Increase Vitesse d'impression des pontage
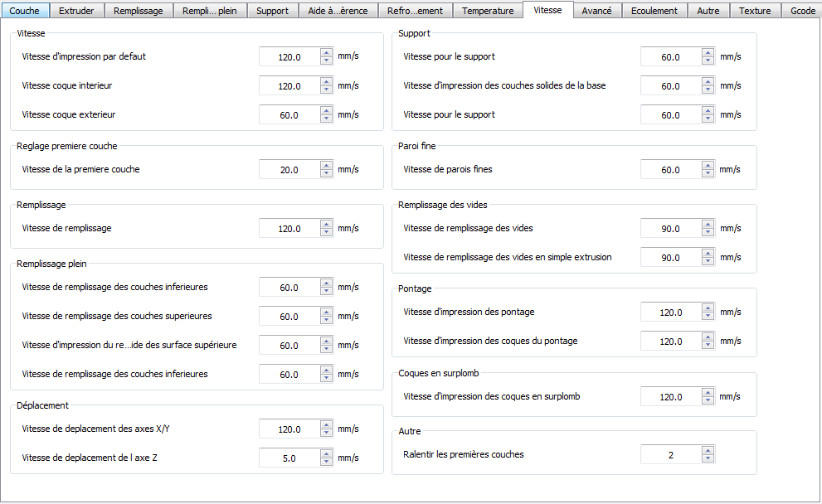The image size is (822, 504). click(708, 308)
